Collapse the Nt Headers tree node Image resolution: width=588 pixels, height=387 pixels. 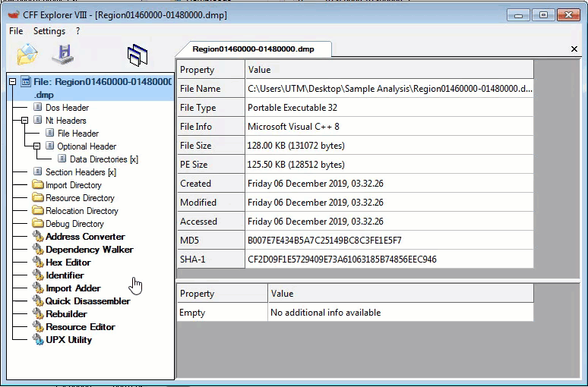coord(25,120)
